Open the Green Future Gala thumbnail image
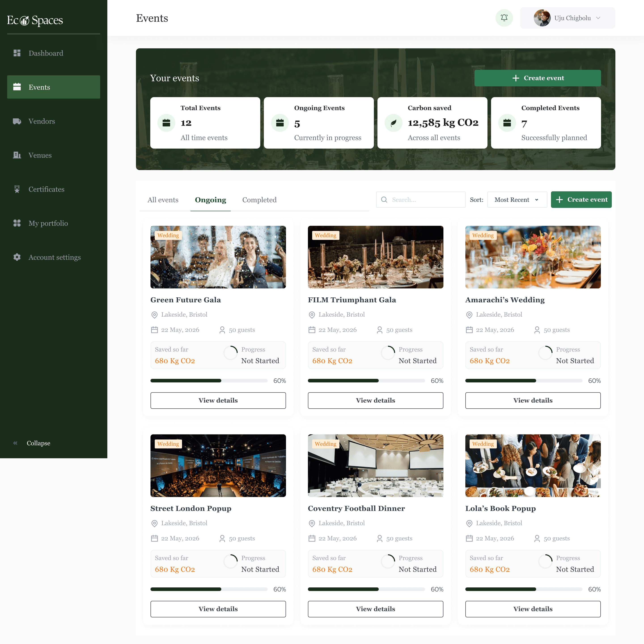This screenshot has width=644, height=644. click(218, 257)
